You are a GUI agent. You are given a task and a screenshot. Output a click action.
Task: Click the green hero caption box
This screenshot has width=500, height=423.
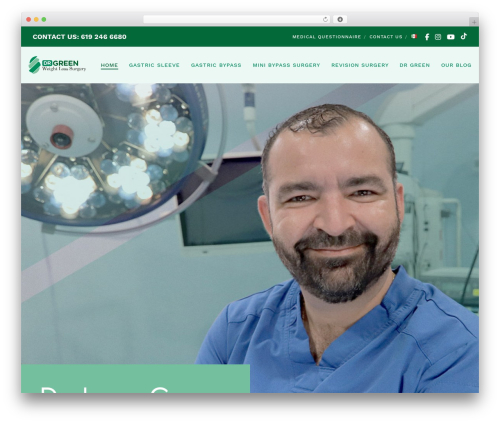click(x=135, y=378)
